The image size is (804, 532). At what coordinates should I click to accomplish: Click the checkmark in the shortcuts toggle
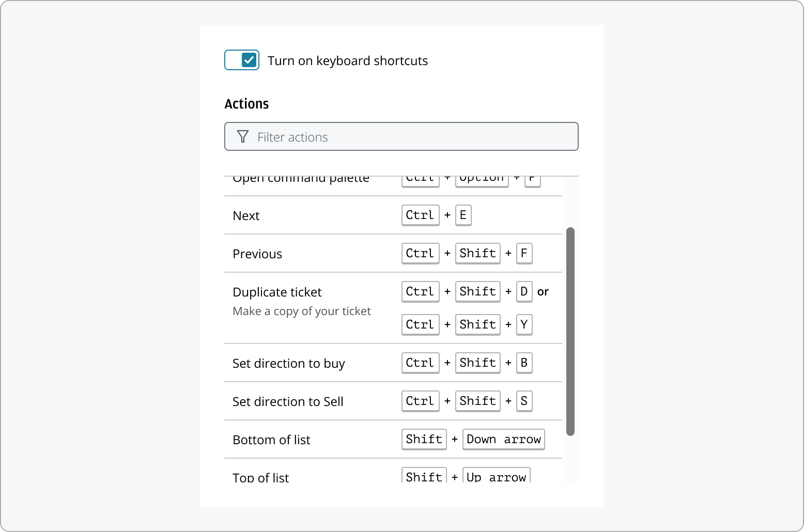249,60
